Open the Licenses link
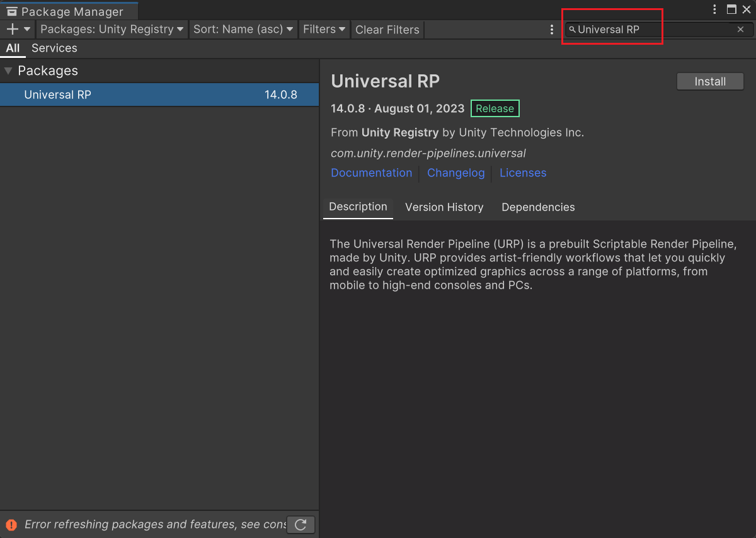The height and width of the screenshot is (538, 756). (x=523, y=173)
